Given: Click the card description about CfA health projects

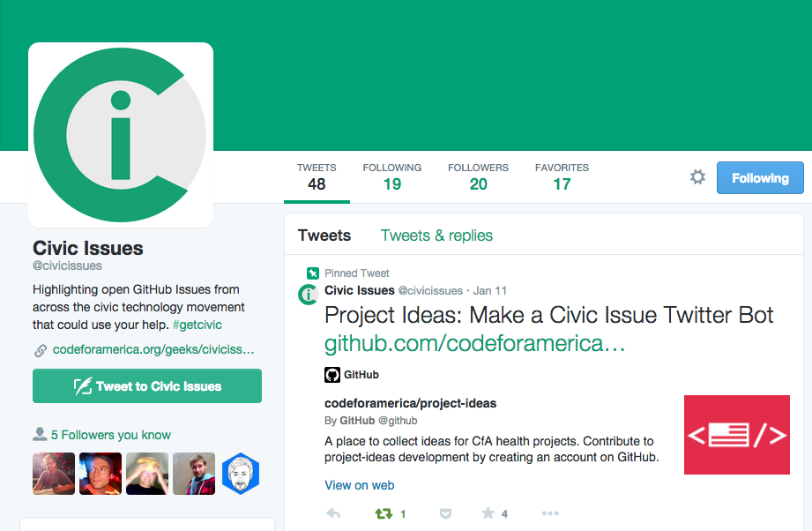Looking at the screenshot, I should click(x=491, y=449).
